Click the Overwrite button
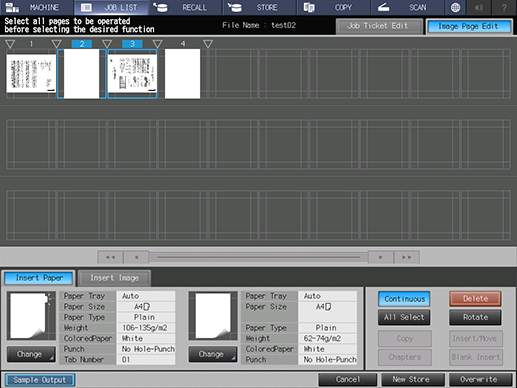This screenshot has height=388, width=517. 480,379
